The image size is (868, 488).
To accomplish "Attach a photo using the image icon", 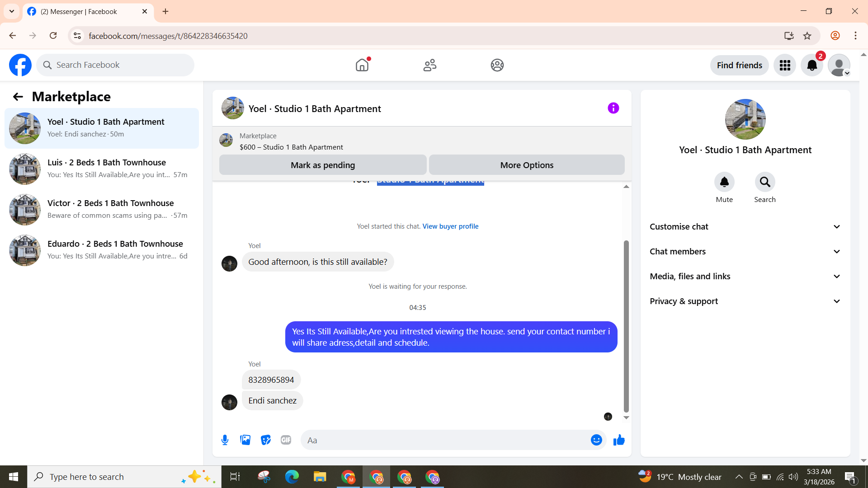I will [x=245, y=440].
